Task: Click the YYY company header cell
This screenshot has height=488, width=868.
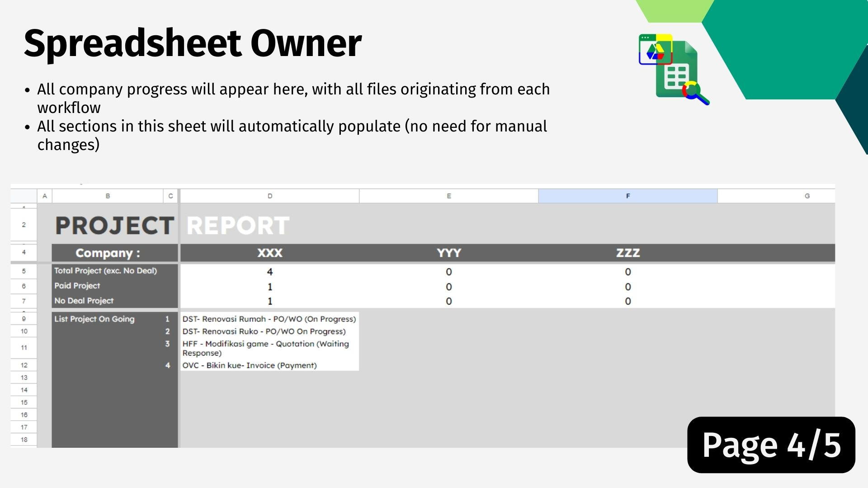Action: [x=448, y=253]
